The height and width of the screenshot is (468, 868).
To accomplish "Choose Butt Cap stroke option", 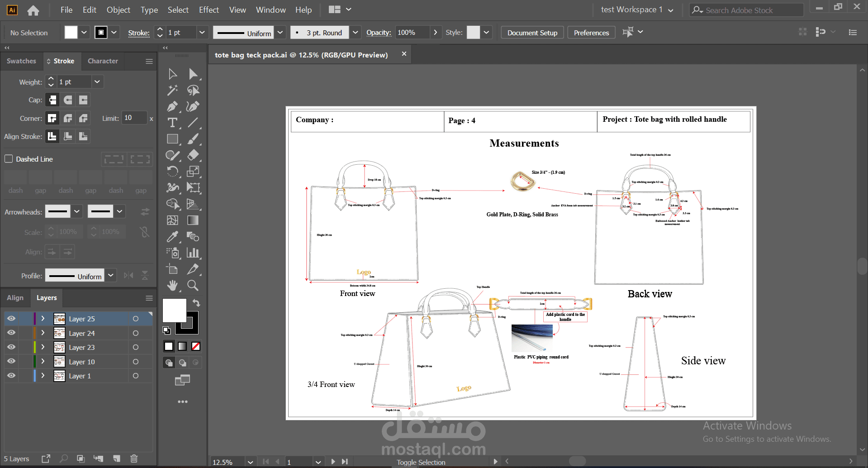I will [x=52, y=100].
